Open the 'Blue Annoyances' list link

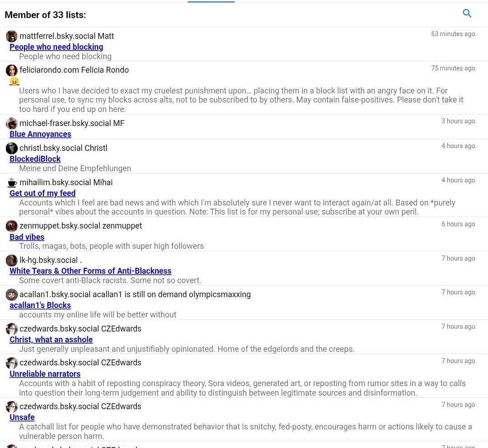pyautogui.click(x=40, y=134)
